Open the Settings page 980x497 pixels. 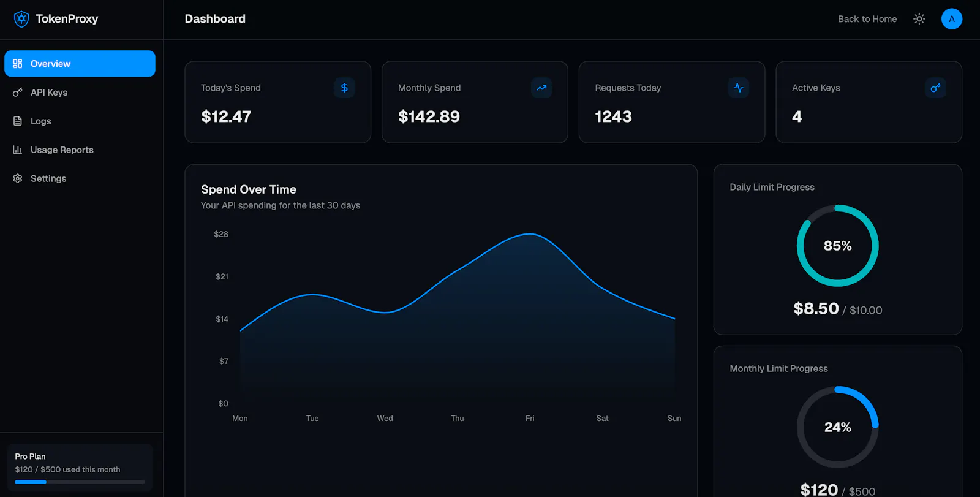[x=80, y=179]
